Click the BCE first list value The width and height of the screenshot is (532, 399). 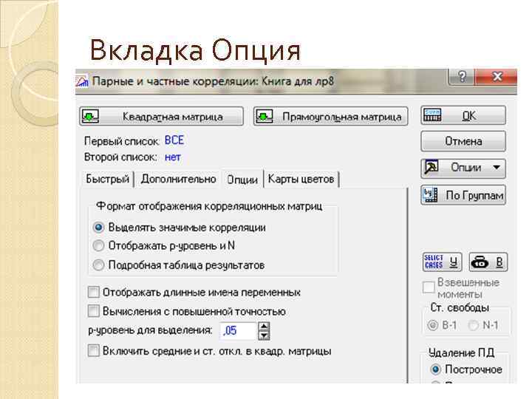(x=174, y=140)
